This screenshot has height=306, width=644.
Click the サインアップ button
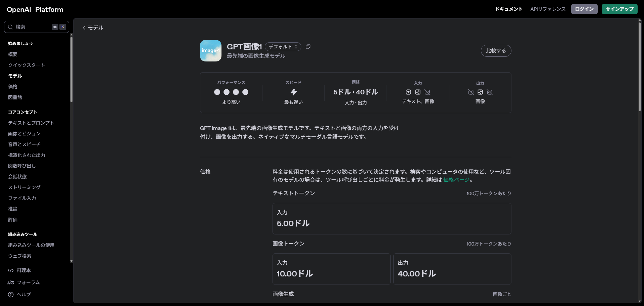(620, 9)
